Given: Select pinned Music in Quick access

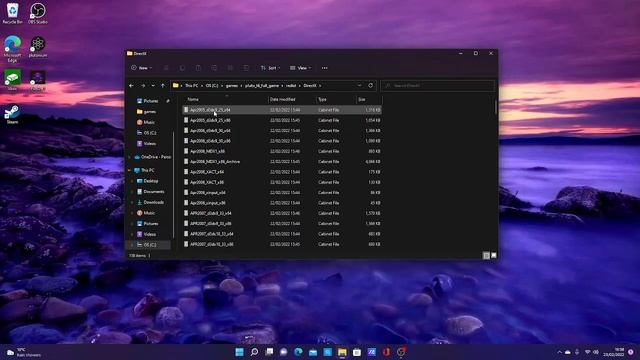Looking at the screenshot, I should coord(150,122).
